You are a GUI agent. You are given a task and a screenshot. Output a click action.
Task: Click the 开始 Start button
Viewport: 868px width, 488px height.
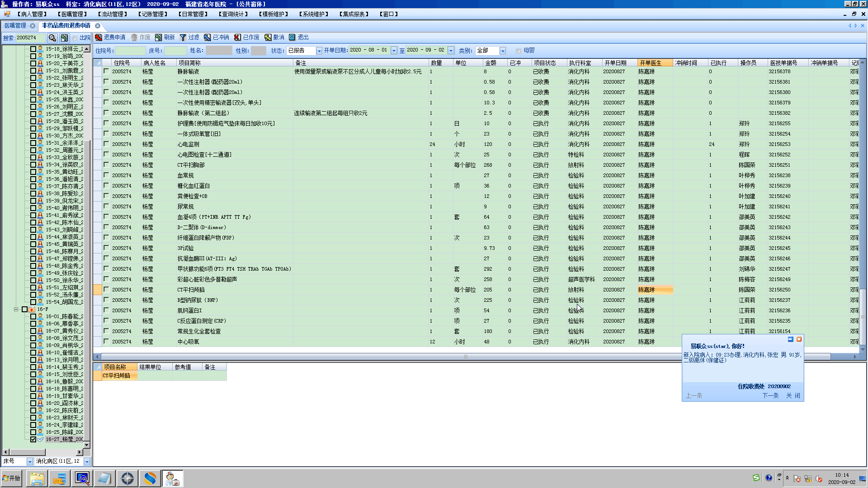point(12,479)
